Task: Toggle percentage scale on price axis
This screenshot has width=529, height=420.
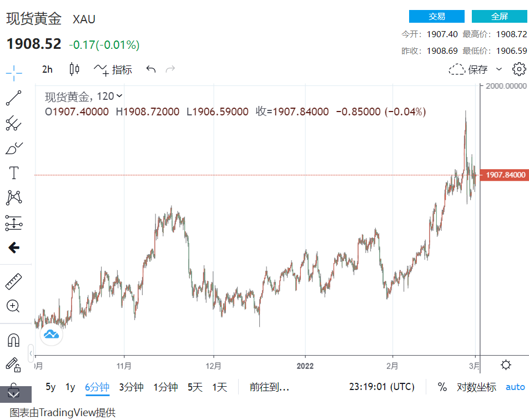Action: [442, 387]
